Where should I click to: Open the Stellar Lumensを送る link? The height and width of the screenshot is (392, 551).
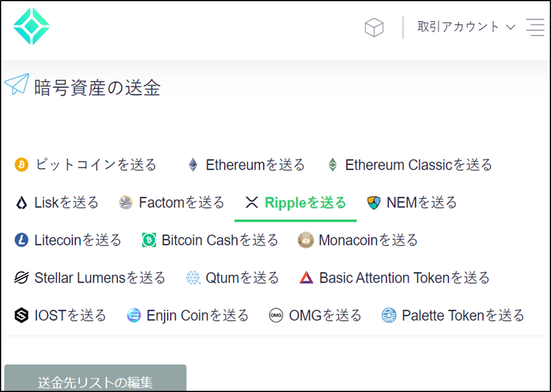click(90, 278)
